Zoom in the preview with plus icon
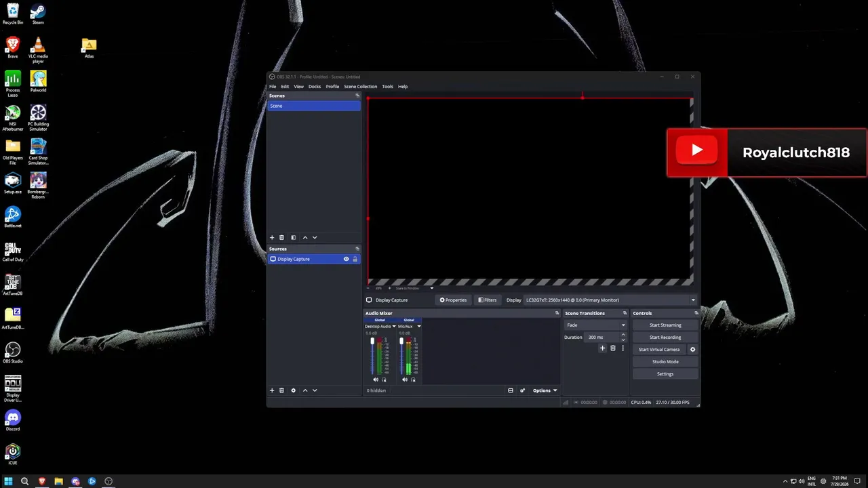Viewport: 868px width, 488px height. coord(389,288)
